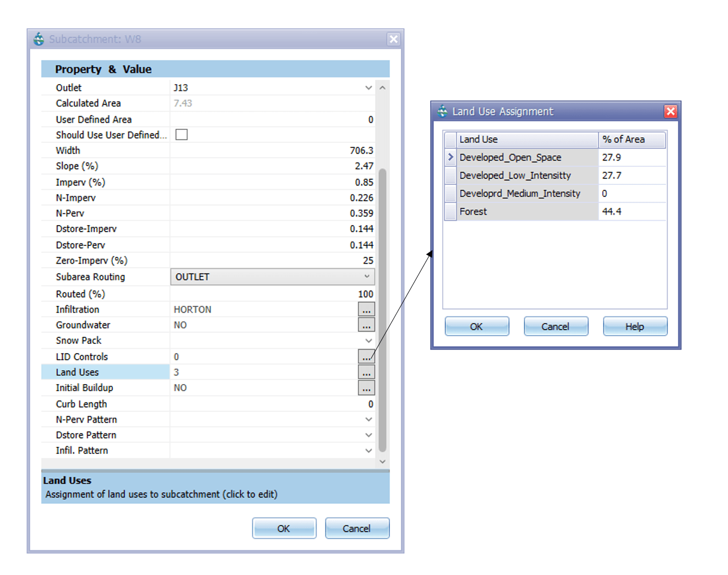Expand the Snow Pack dropdown
The image size is (728, 575).
pos(368,341)
